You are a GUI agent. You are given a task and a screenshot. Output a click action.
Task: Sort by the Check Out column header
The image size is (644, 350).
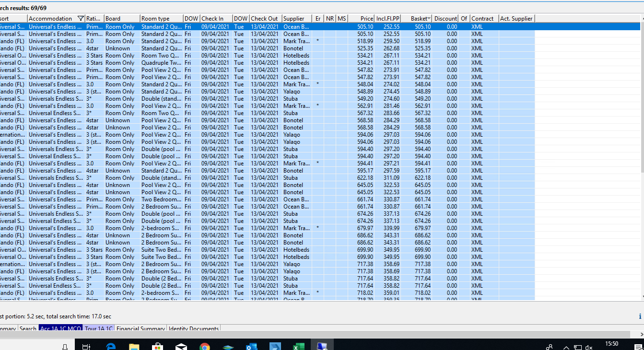coord(266,19)
